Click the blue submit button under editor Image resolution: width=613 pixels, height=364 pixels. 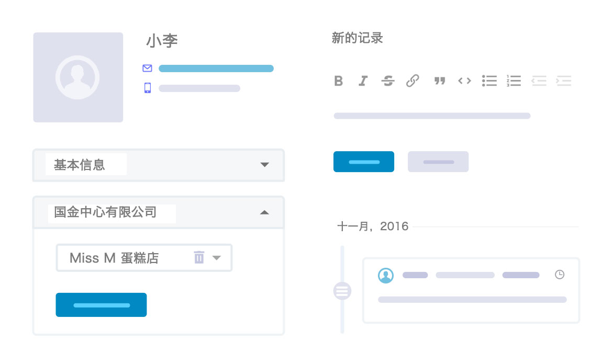click(x=364, y=162)
